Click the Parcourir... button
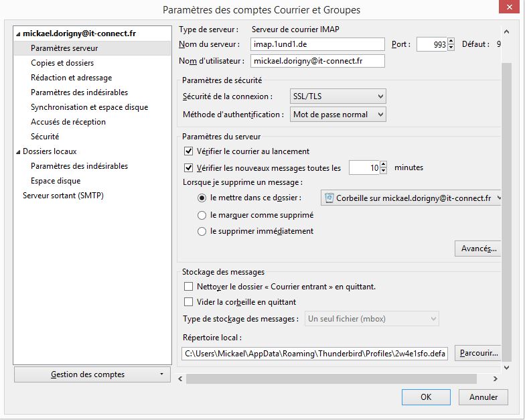Viewport: 525px width, 420px height. [478, 353]
